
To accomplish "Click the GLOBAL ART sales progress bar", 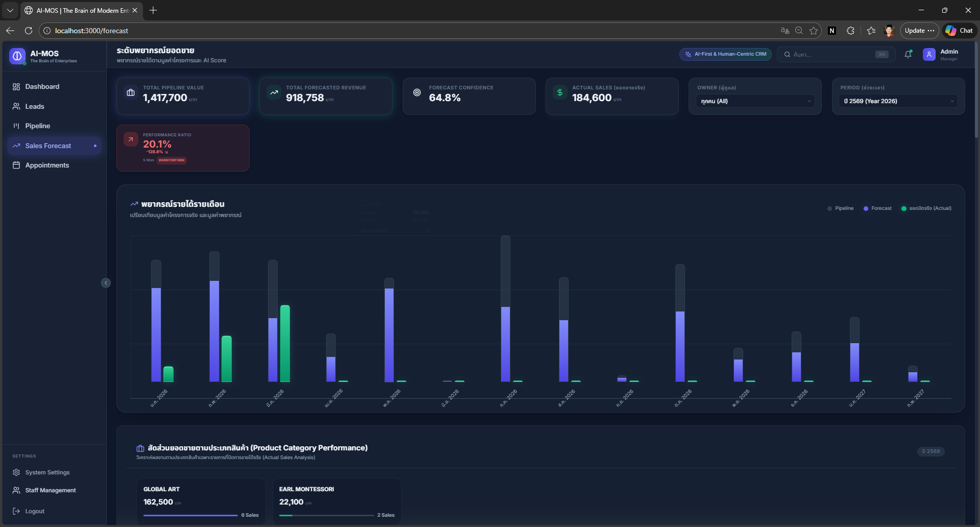I will (190, 515).
